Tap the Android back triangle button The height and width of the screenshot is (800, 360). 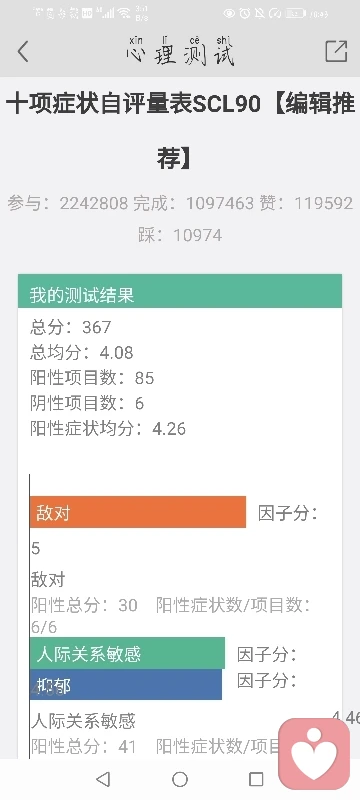103,779
